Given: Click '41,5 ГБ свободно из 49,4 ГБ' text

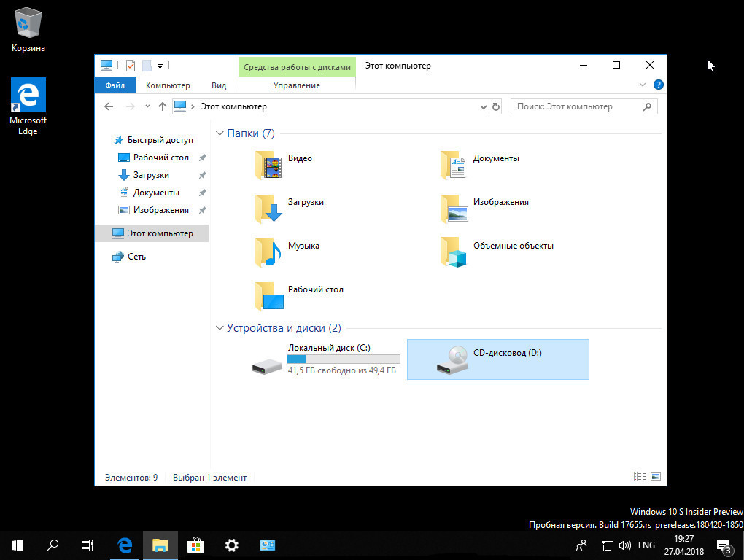Looking at the screenshot, I should point(341,370).
